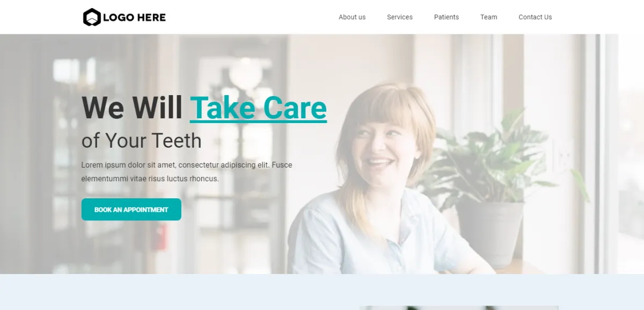Navigate to Contact Us
The width and height of the screenshot is (644, 310).
pyautogui.click(x=535, y=17)
